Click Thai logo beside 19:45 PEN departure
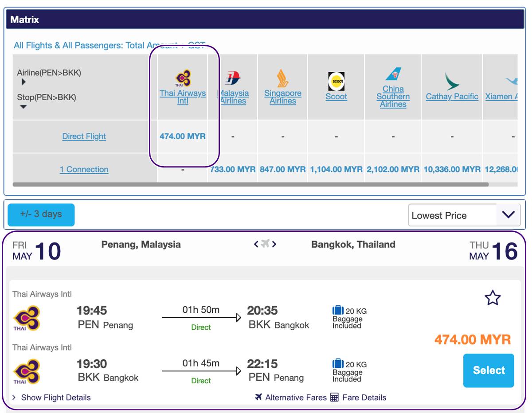The image size is (532, 413). click(27, 318)
